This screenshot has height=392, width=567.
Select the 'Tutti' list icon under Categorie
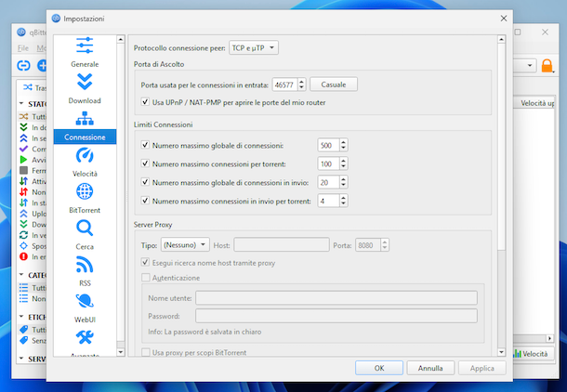(23, 288)
